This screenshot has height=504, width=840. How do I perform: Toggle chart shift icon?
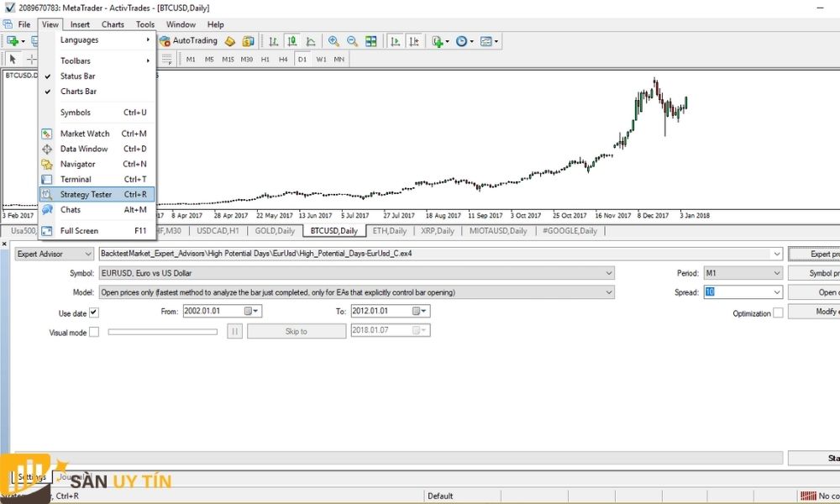click(x=414, y=41)
